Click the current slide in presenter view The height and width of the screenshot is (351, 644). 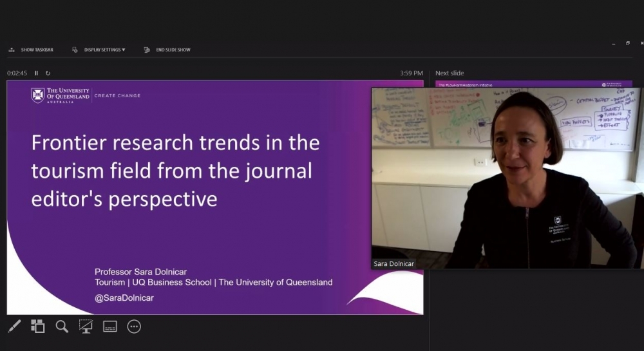(x=215, y=198)
